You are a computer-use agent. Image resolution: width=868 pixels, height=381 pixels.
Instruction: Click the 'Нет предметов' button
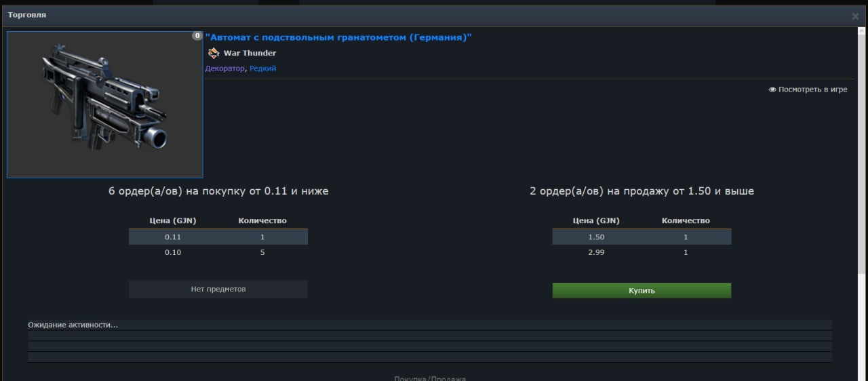[218, 289]
